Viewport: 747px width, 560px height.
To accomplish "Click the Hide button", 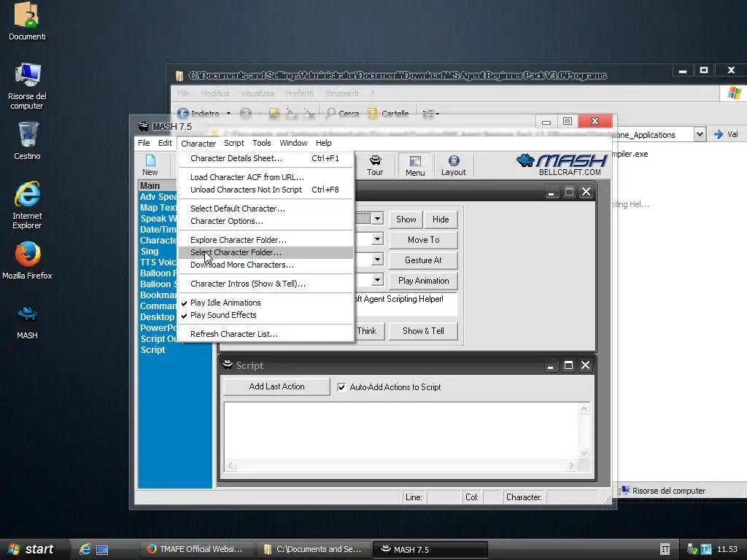I will 441,219.
